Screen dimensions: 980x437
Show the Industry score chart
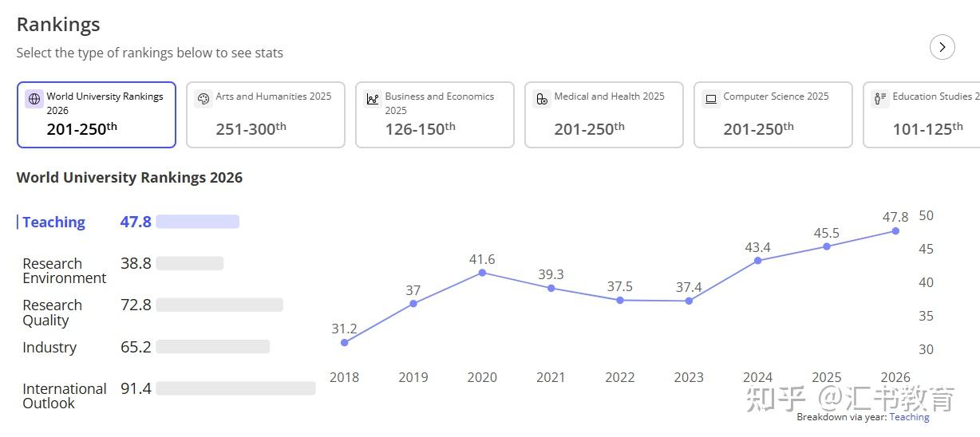pyautogui.click(x=49, y=348)
